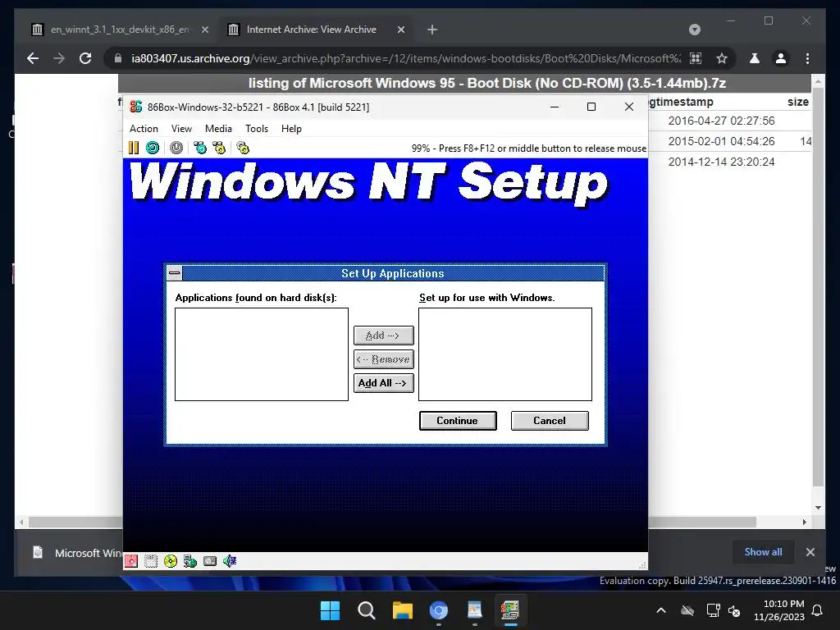The image size is (840, 630).
Task: Click scroll down arrow on Chrome page
Action: point(818,508)
